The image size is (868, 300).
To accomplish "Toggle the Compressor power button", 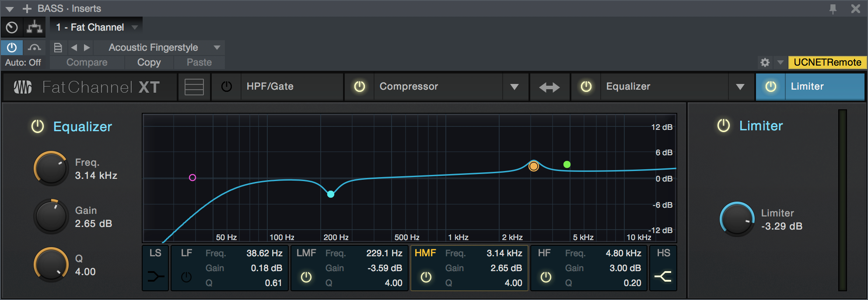I will (360, 87).
